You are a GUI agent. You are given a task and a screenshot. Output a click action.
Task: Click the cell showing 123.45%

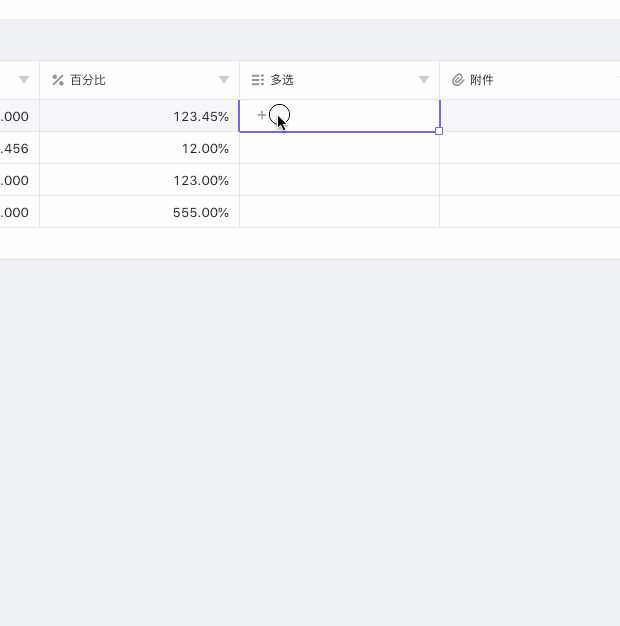140,116
